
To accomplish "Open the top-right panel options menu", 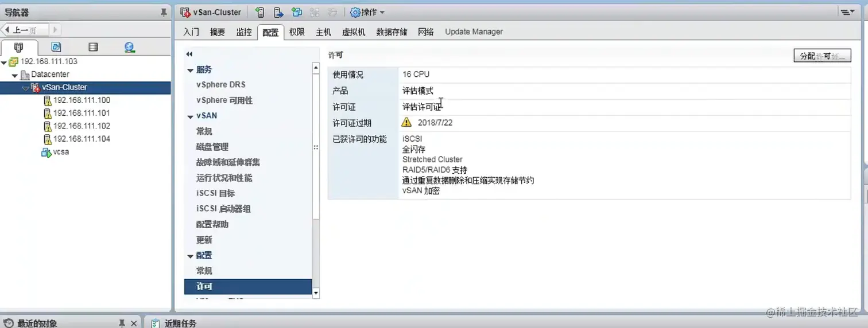I will pos(847,12).
